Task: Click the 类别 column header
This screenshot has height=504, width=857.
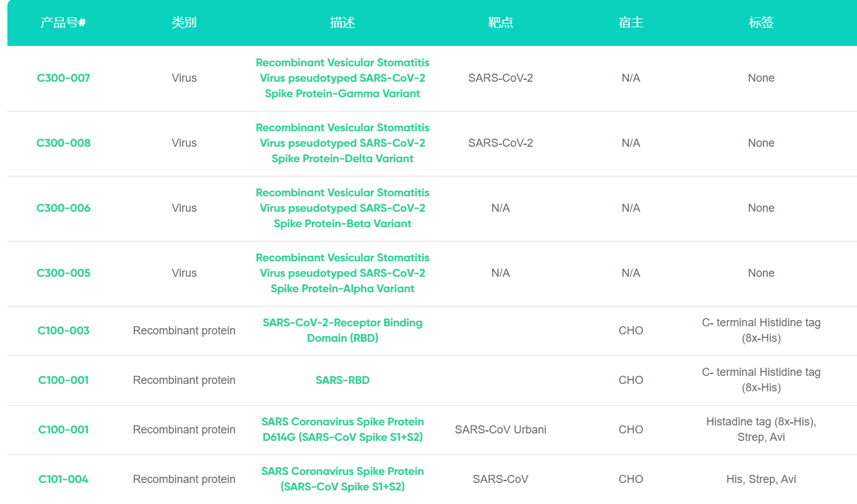Action: point(184,23)
